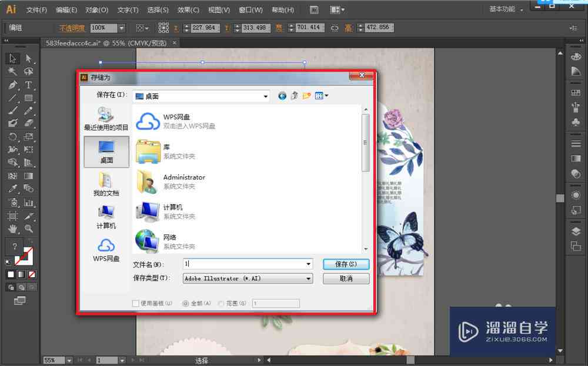
Task: Click the Cancel button
Action: [x=346, y=278]
